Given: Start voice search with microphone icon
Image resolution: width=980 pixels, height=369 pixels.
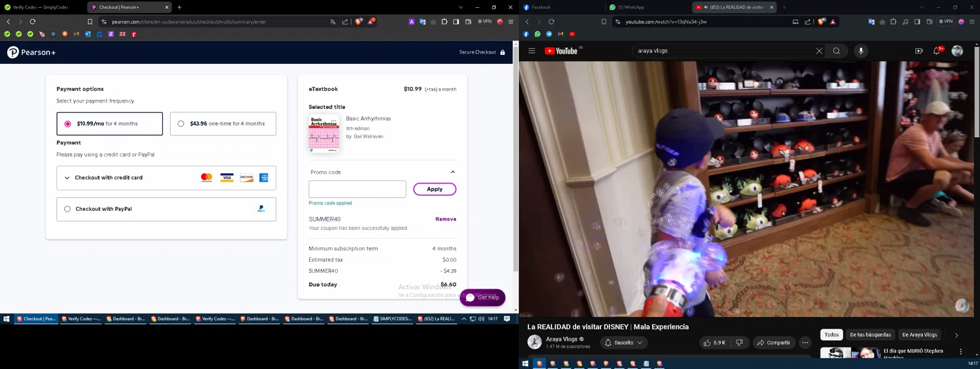Looking at the screenshot, I should [x=861, y=51].
